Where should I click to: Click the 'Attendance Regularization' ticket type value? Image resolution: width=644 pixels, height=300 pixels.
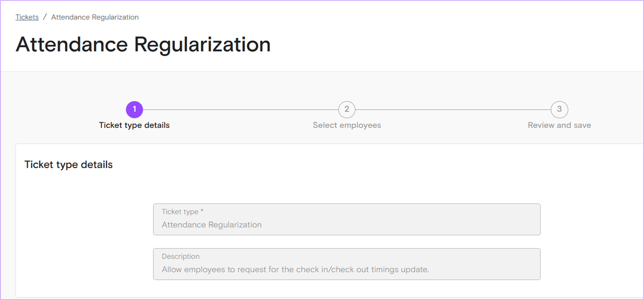[211, 225]
